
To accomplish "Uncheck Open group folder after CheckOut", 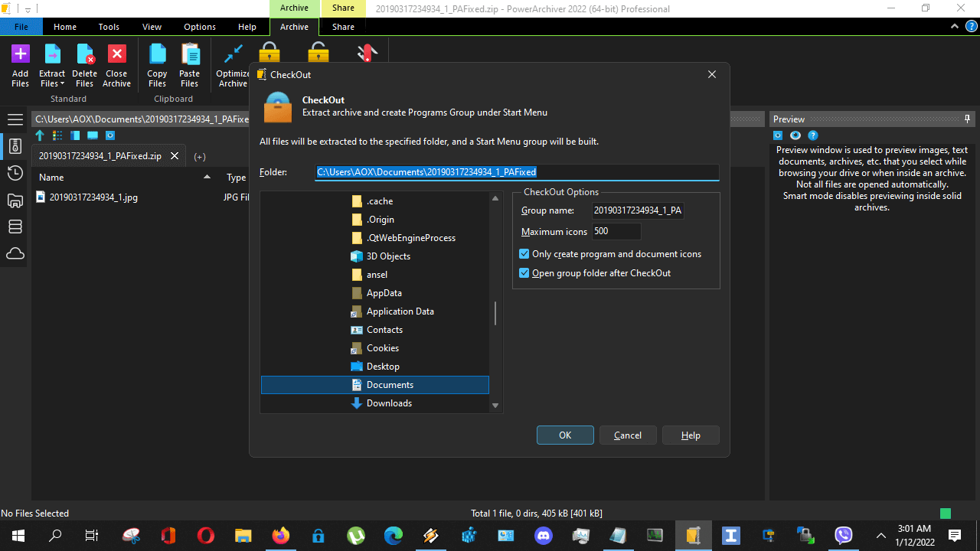I will [x=524, y=272].
